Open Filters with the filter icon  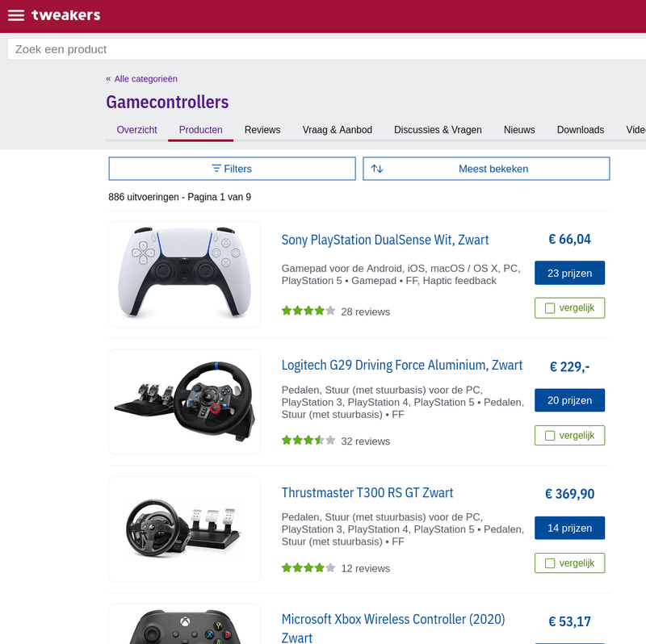click(x=216, y=169)
